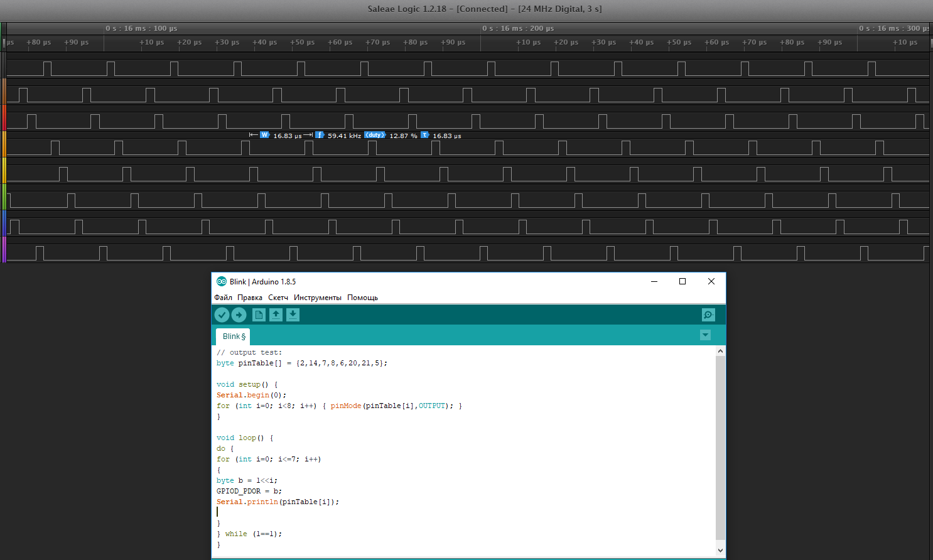Maximize the Arduino window

coord(682,281)
